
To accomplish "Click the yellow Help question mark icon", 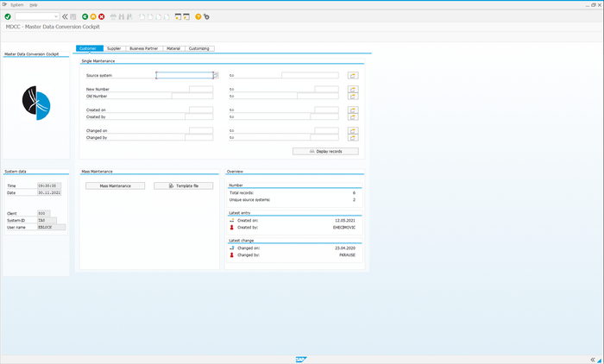I will point(198,16).
